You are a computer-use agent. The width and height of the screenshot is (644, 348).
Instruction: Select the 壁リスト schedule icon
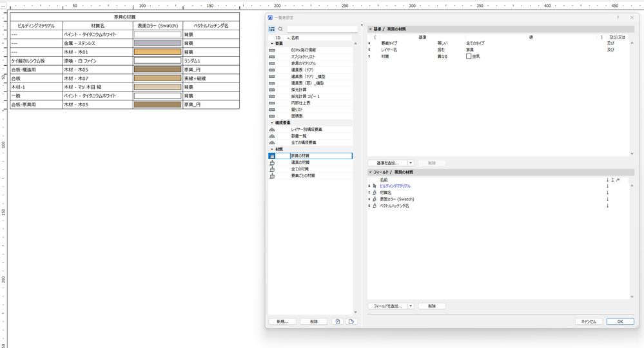[272, 110]
